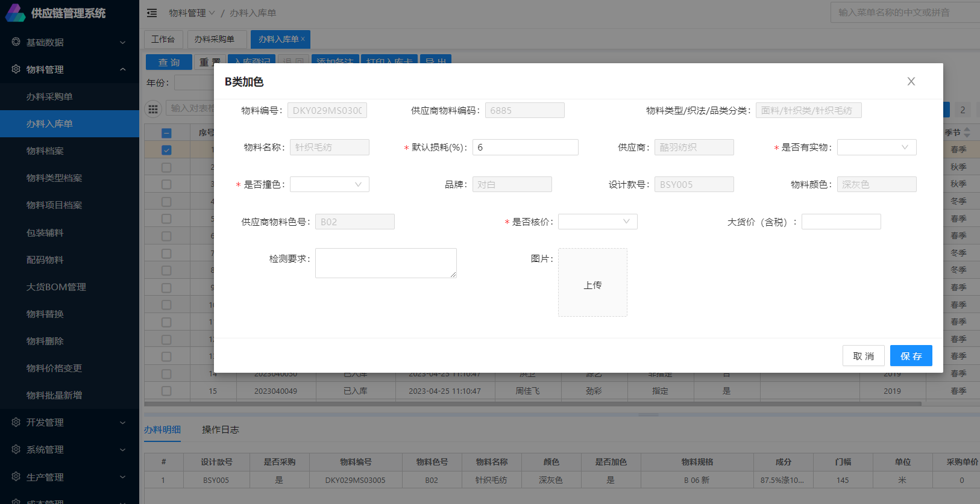
Task: Open the 是否核价 dropdown
Action: [x=597, y=222]
